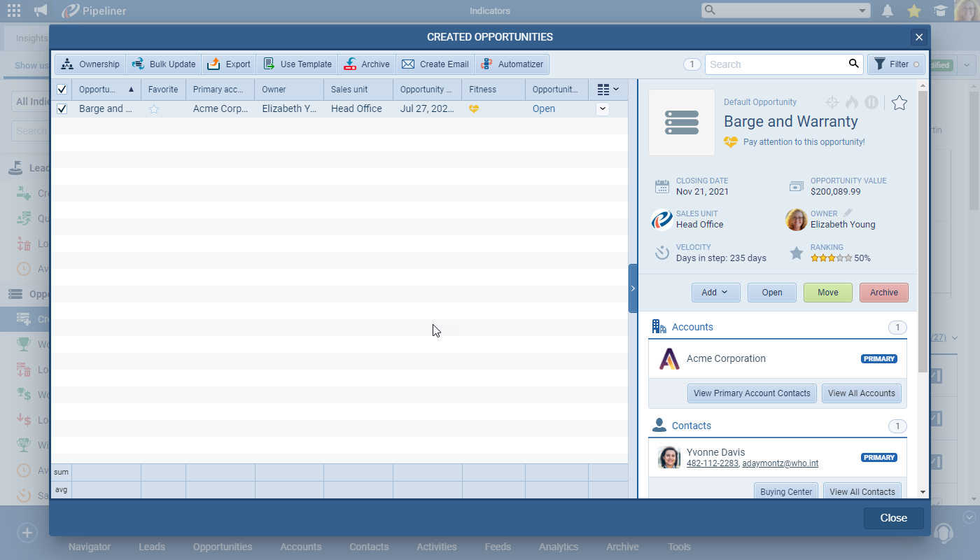Uncheck the Barge and Warranty row checkbox

[x=62, y=108]
